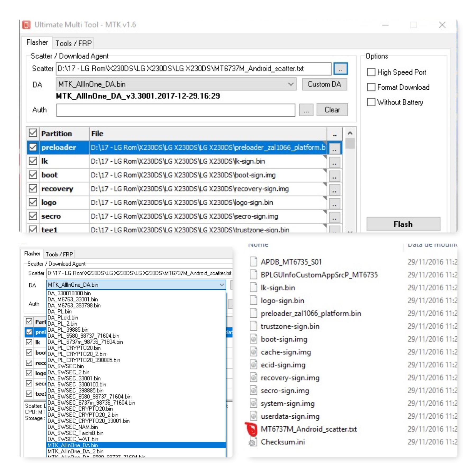Viewport: 476px width, 476px height.
Task: Collapse the open DA combo box in the lower window
Action: coord(222,285)
